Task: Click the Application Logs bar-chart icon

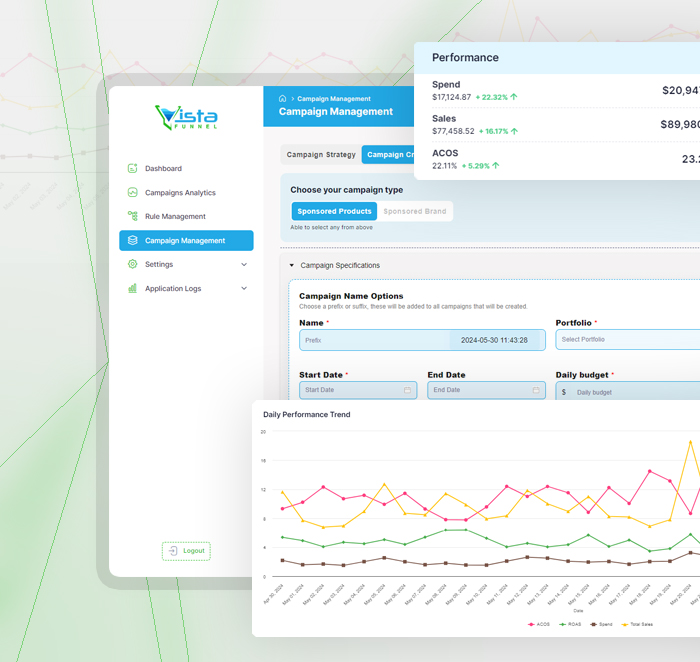Action: point(133,288)
